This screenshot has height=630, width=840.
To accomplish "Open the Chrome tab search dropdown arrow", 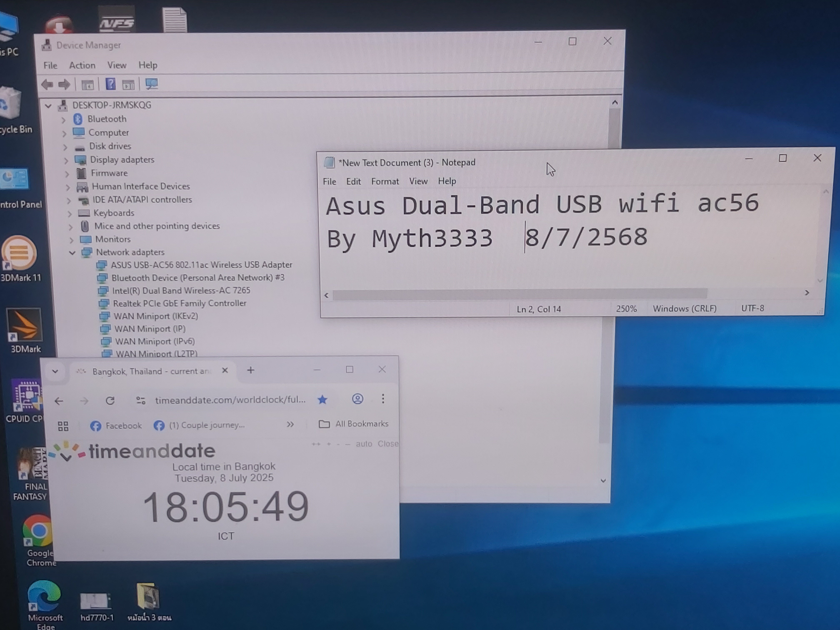I will pos(55,371).
